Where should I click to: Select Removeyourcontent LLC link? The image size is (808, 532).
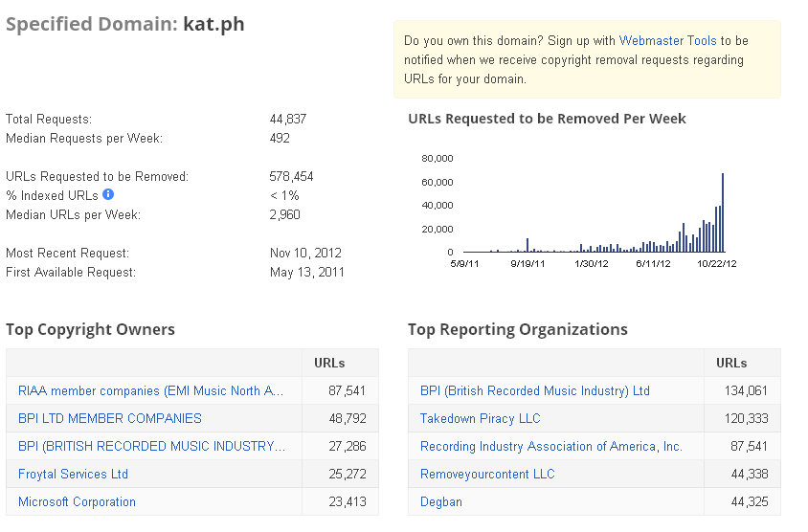487,474
